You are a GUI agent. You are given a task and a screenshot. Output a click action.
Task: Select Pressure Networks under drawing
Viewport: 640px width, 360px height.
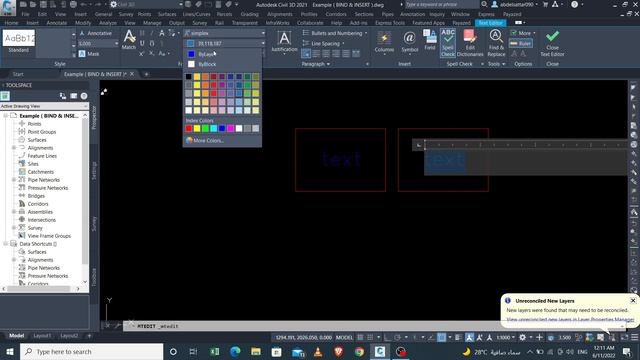coord(48,188)
